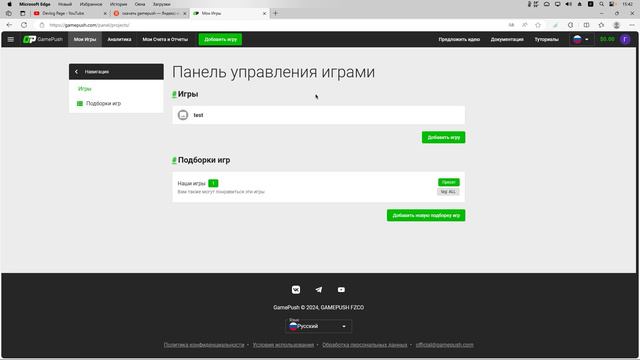Add page to favorites with star icon
640x360 pixels.
[x=538, y=25]
